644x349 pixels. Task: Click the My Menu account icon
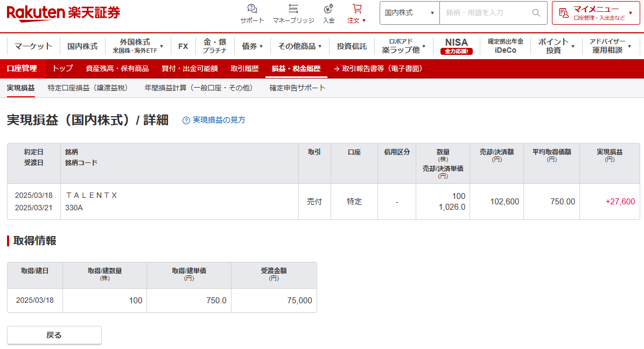point(564,13)
